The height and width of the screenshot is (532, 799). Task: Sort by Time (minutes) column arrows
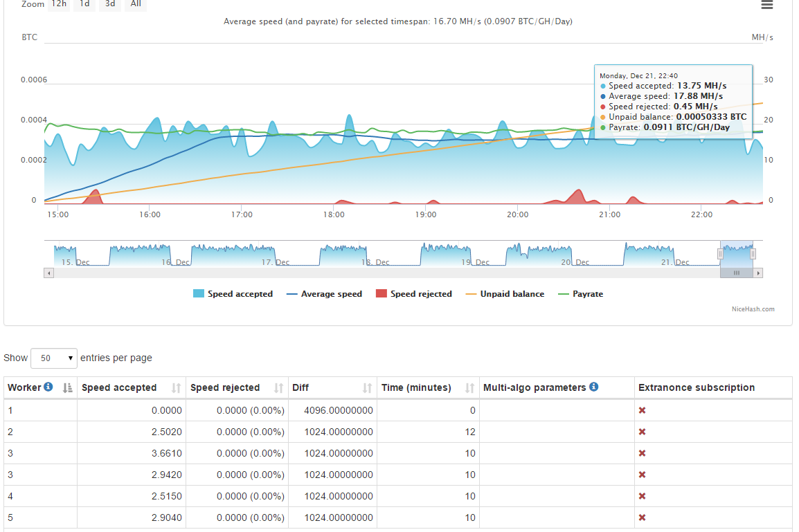click(x=469, y=388)
